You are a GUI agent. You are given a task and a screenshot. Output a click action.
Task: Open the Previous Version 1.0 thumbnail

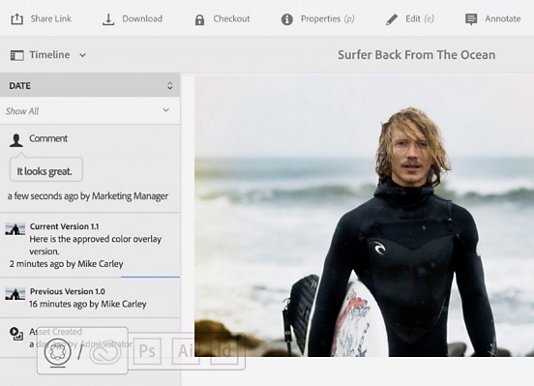pyautogui.click(x=15, y=294)
